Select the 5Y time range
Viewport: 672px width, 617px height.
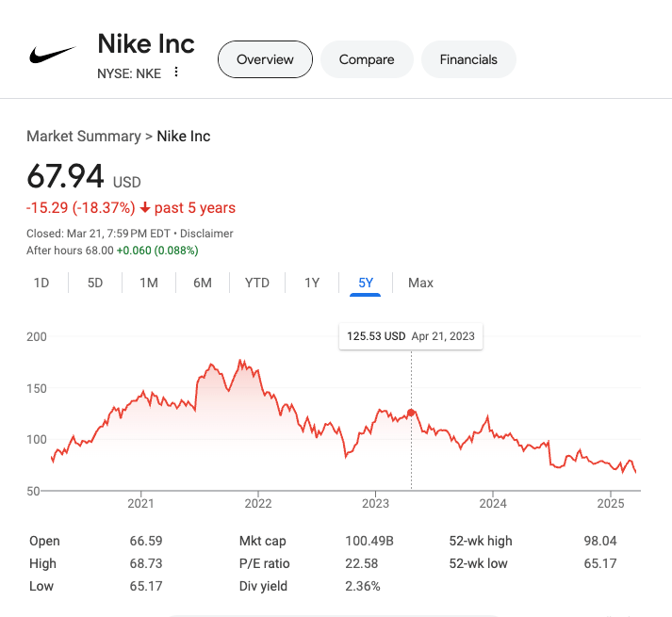click(366, 283)
